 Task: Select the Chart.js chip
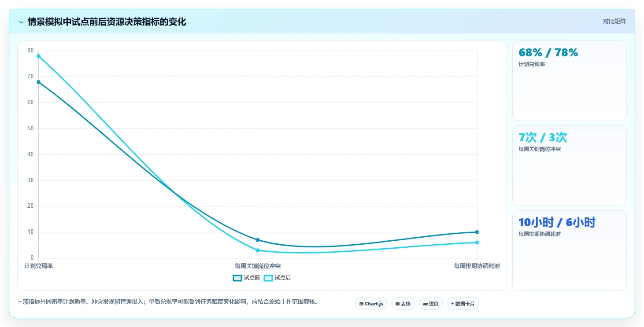(x=371, y=304)
